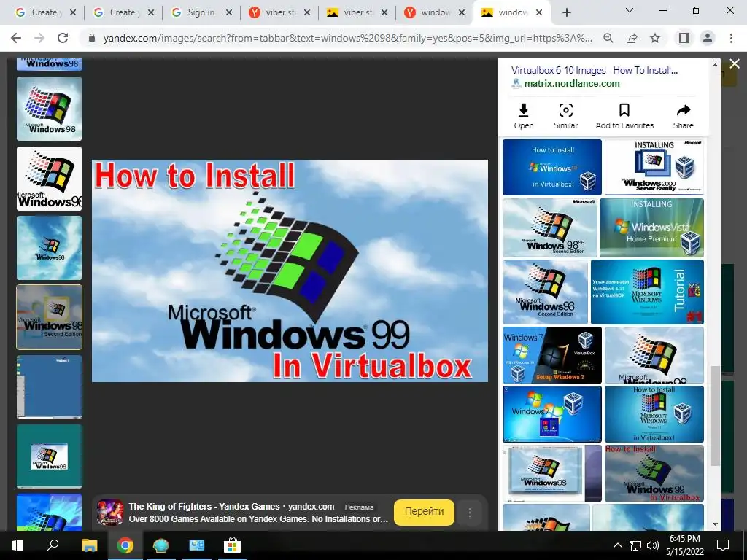The width and height of the screenshot is (747, 560).
Task: Click related panel scroll-down arrow
Action: tap(715, 524)
